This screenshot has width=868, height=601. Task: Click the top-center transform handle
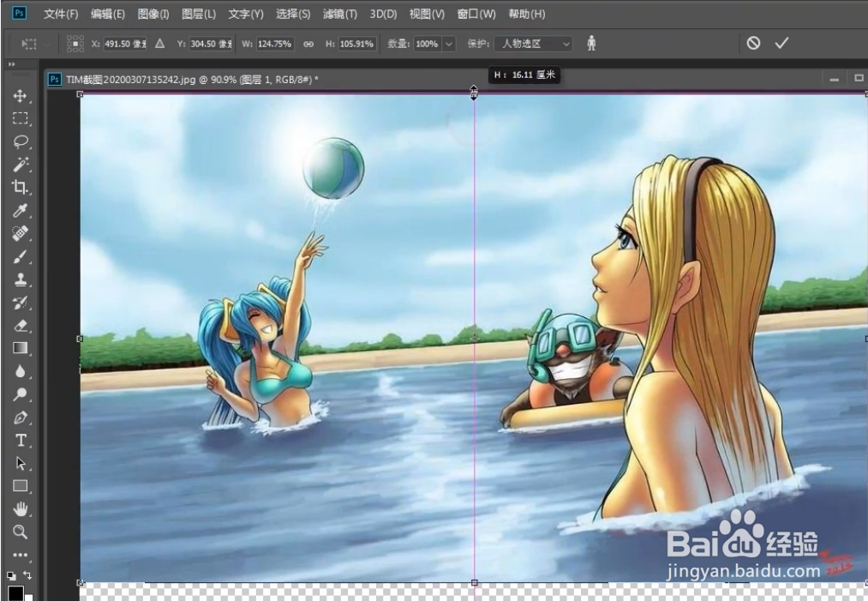[x=474, y=94]
